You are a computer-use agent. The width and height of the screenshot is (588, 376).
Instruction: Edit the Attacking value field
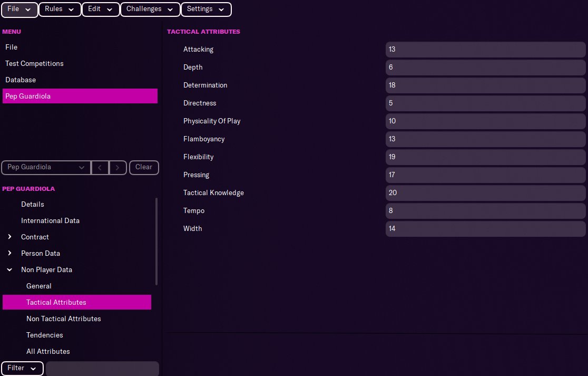[x=485, y=50]
